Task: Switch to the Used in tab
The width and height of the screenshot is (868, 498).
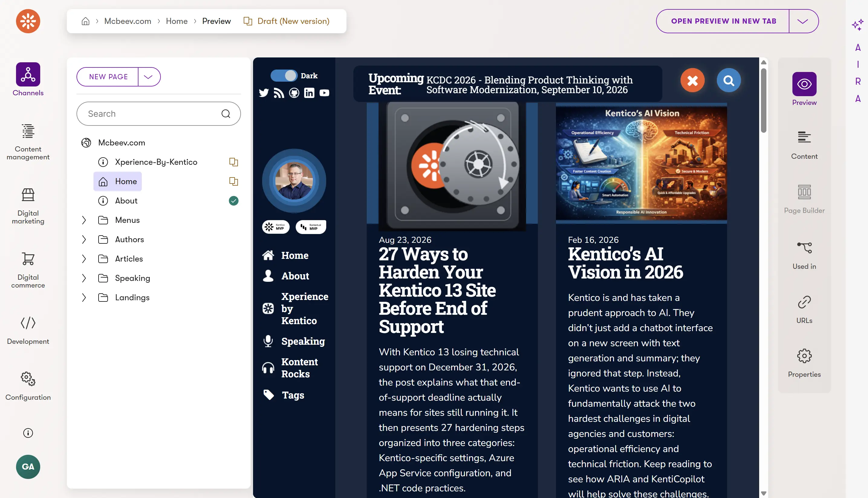Action: point(804,256)
